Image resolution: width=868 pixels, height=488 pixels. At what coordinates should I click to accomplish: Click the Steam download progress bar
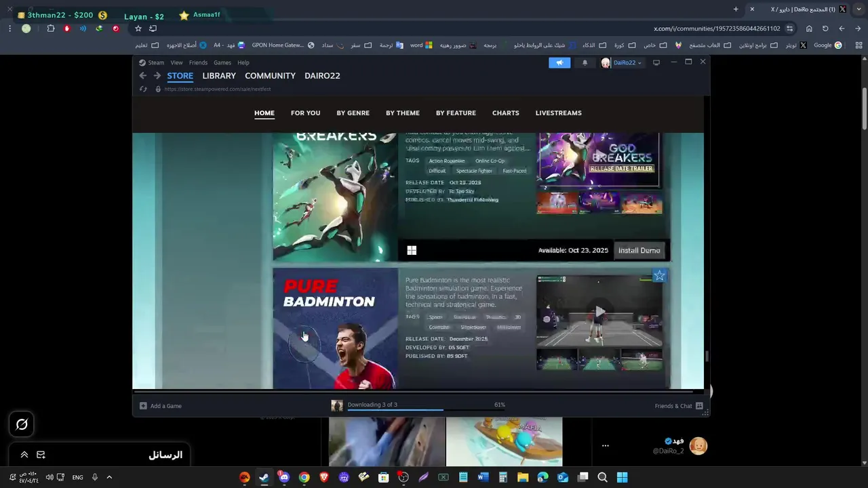pyautogui.click(x=426, y=409)
